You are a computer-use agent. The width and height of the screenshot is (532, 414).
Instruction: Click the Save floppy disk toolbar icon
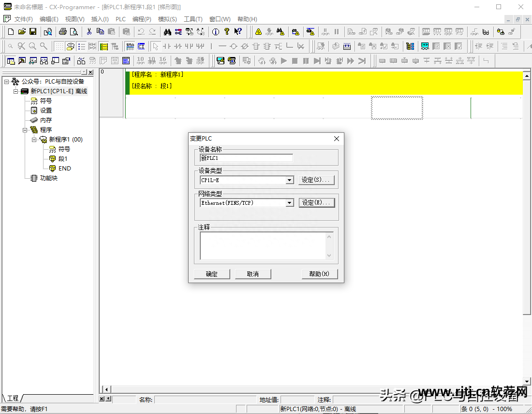[33, 32]
